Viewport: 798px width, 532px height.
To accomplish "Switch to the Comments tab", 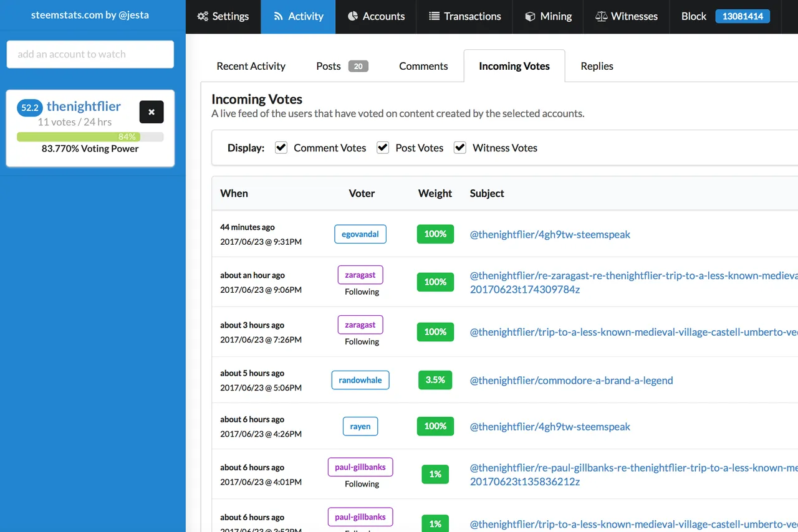I will pyautogui.click(x=423, y=66).
